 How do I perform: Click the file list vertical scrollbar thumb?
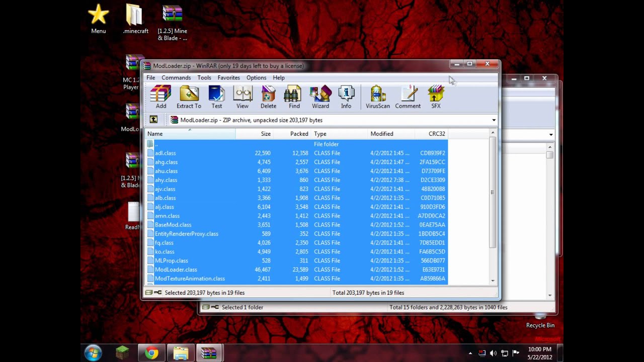tap(493, 193)
